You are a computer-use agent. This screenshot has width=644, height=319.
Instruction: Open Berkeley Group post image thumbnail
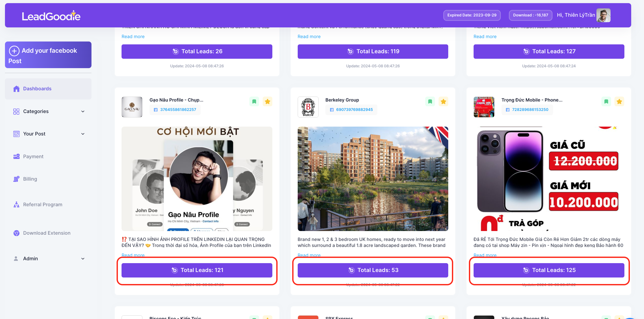coord(373,179)
